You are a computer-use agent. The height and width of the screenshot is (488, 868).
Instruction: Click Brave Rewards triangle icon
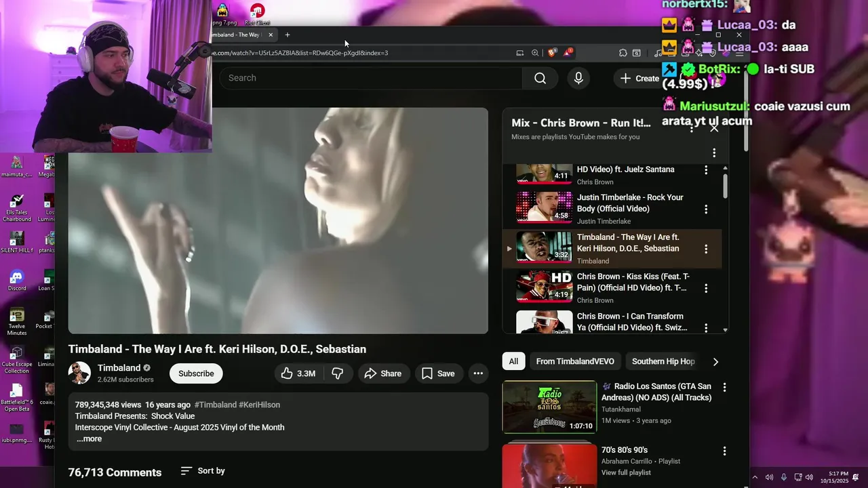pos(568,52)
